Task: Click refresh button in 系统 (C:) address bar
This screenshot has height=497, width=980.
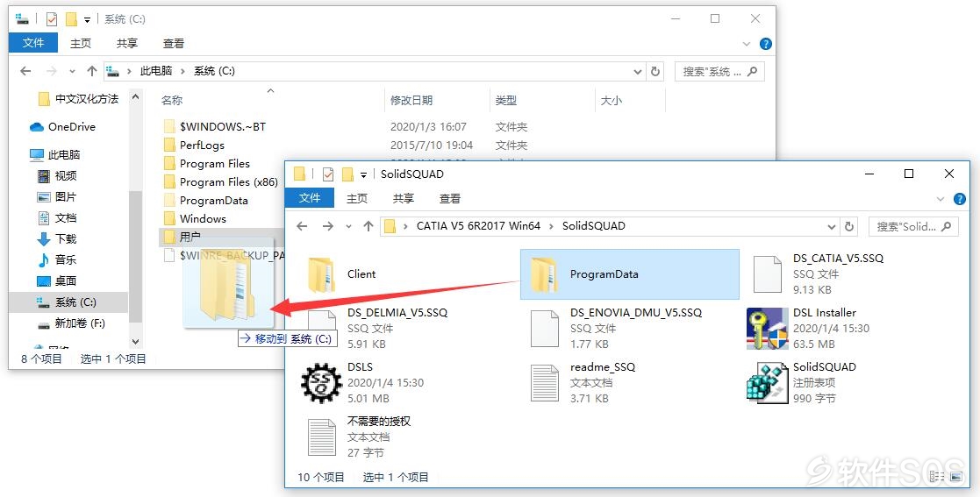Action: [655, 71]
